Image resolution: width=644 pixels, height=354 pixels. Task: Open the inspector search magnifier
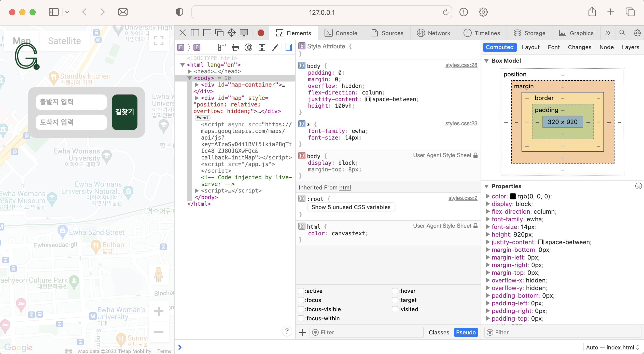[x=622, y=33]
